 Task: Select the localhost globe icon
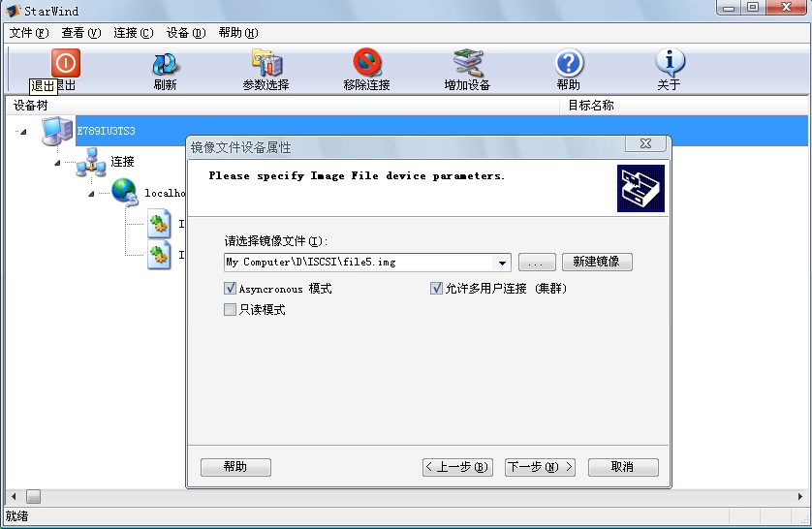[x=124, y=192]
